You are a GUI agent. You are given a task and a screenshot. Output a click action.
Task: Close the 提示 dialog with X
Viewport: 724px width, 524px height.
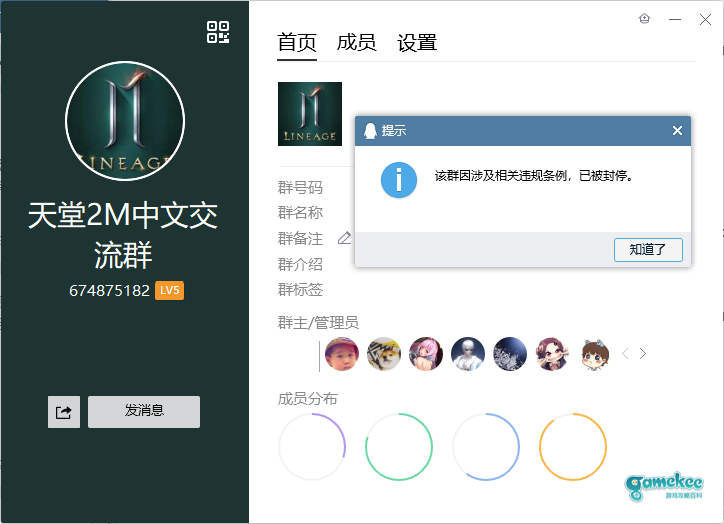(677, 131)
